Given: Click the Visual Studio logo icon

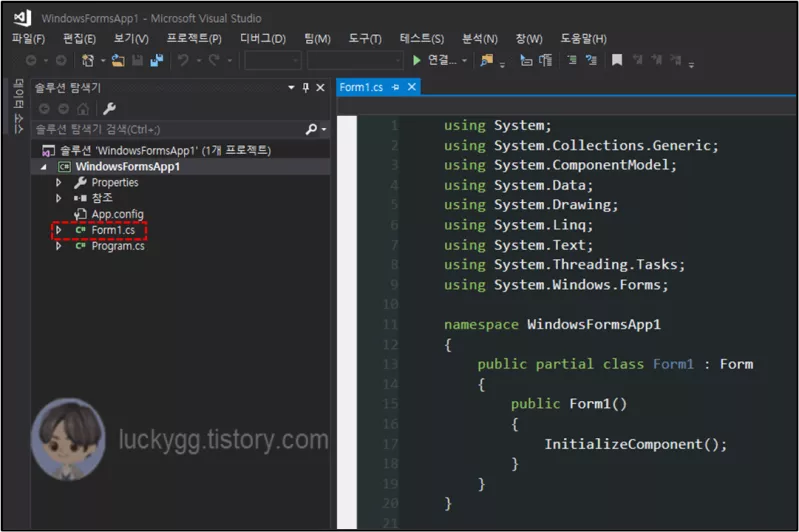Looking at the screenshot, I should pyautogui.click(x=22, y=18).
